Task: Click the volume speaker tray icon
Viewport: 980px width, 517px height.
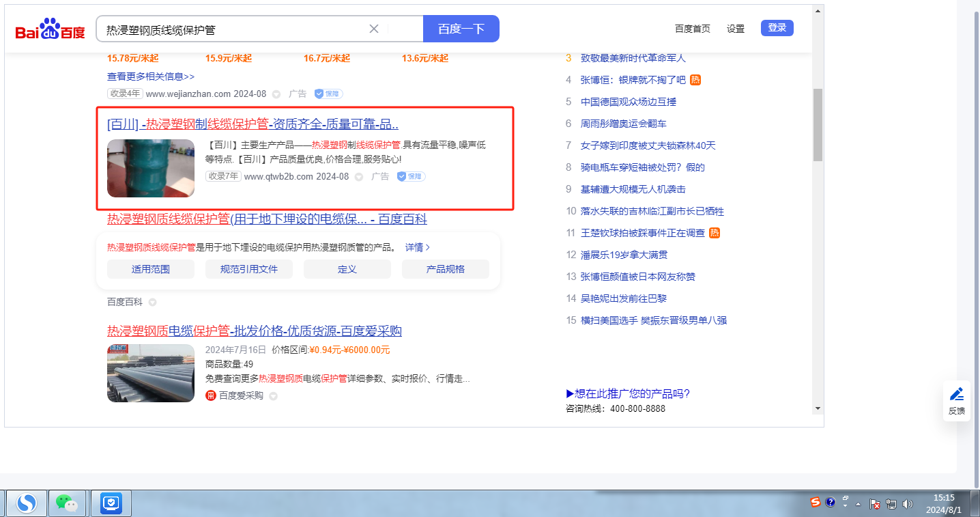Action: [x=908, y=504]
